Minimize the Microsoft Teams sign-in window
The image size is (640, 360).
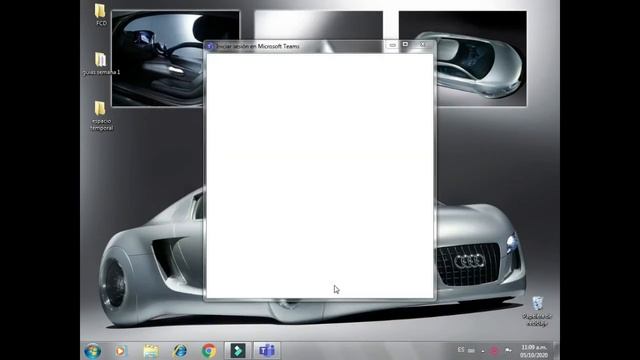pyautogui.click(x=392, y=45)
